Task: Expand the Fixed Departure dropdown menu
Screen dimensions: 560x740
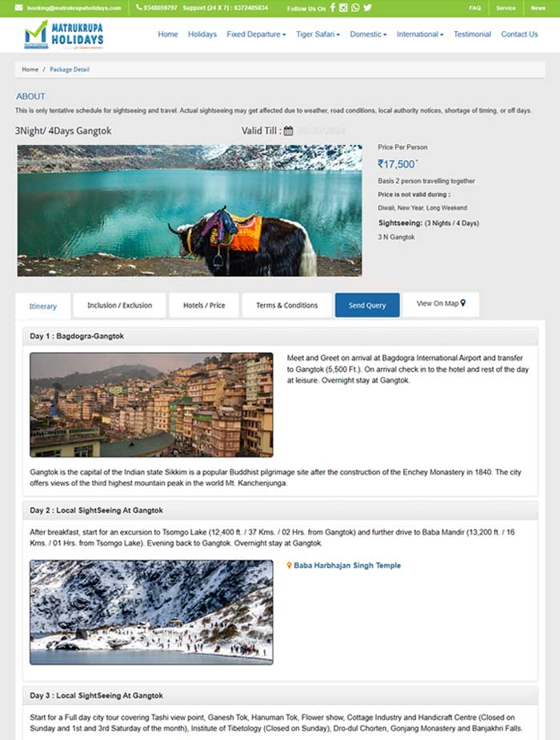Action: (256, 34)
